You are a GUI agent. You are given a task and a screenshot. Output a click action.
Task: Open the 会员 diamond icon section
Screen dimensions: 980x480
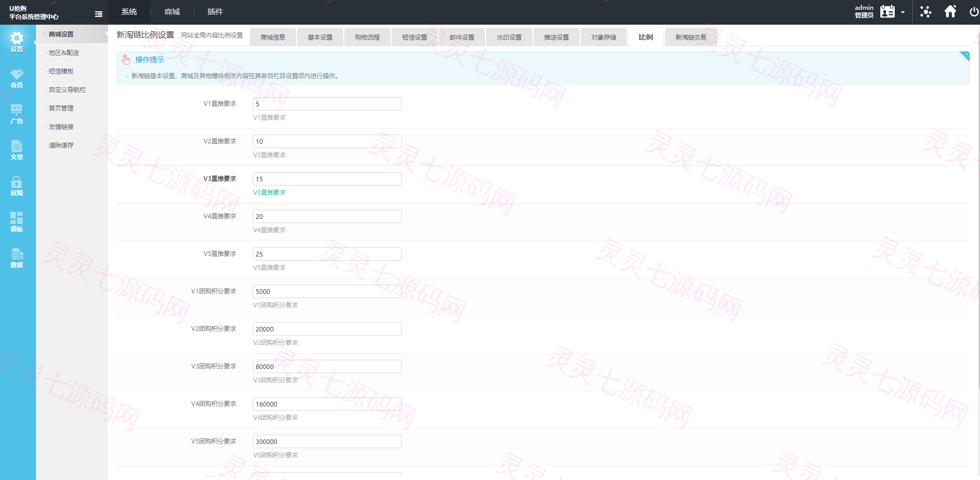tap(17, 78)
